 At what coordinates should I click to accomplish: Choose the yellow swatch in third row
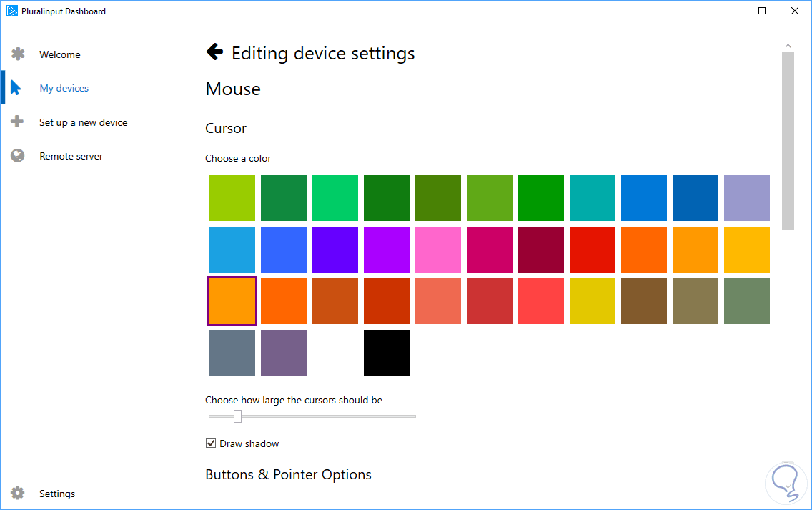pos(593,301)
